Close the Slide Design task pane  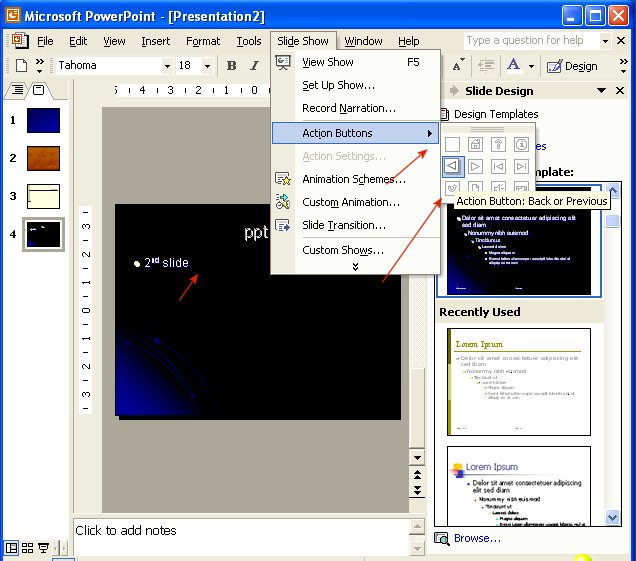point(620,90)
